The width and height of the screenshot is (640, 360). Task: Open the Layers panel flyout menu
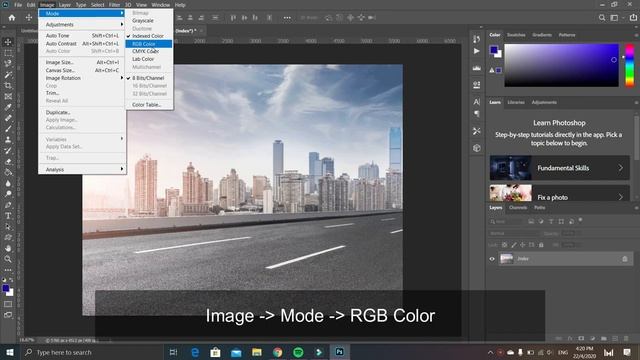[636, 208]
